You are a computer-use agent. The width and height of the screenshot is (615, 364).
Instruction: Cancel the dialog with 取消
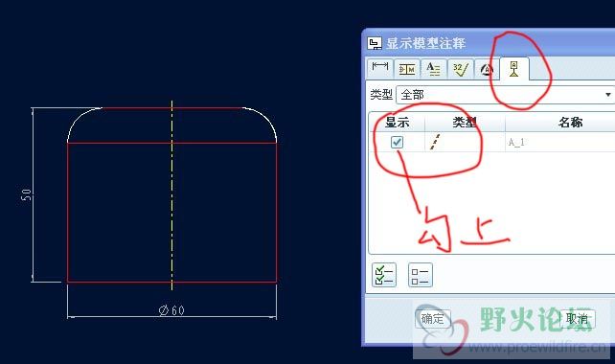coord(577,319)
